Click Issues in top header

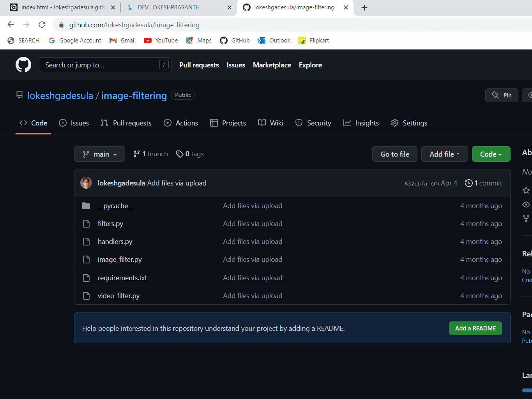tap(236, 65)
